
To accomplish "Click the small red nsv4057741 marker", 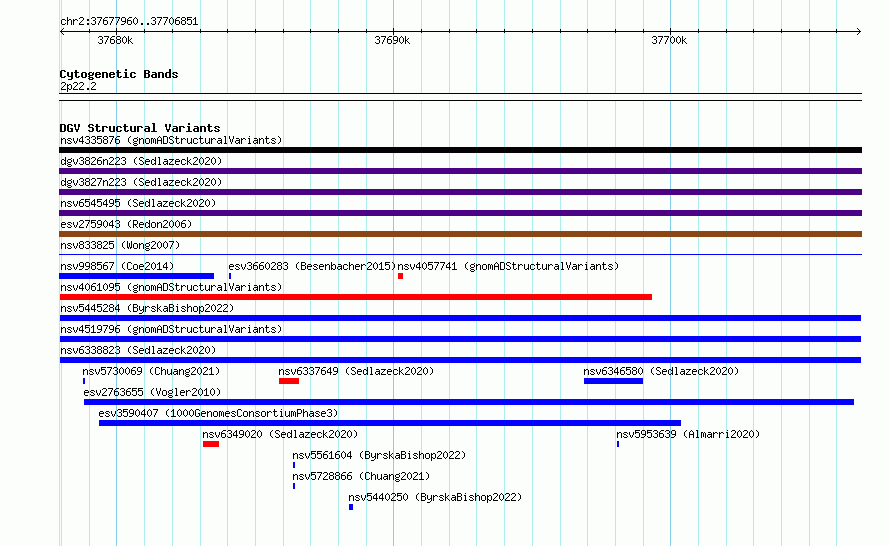I will click(x=400, y=276).
